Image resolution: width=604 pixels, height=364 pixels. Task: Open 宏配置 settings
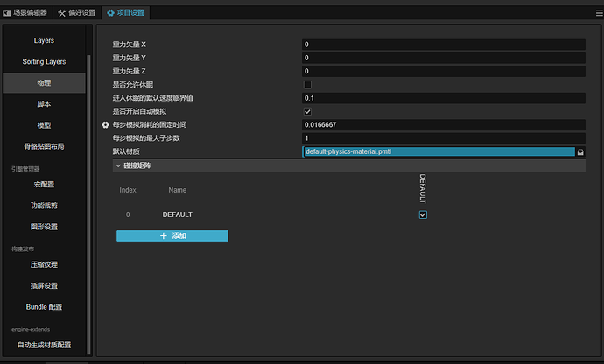[x=44, y=184]
